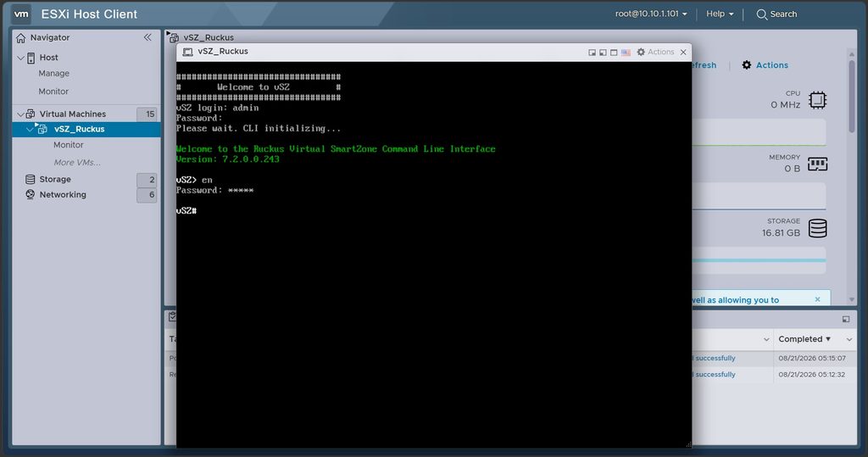Image resolution: width=868 pixels, height=457 pixels.
Task: Click the second console window size icon
Action: coord(603,52)
